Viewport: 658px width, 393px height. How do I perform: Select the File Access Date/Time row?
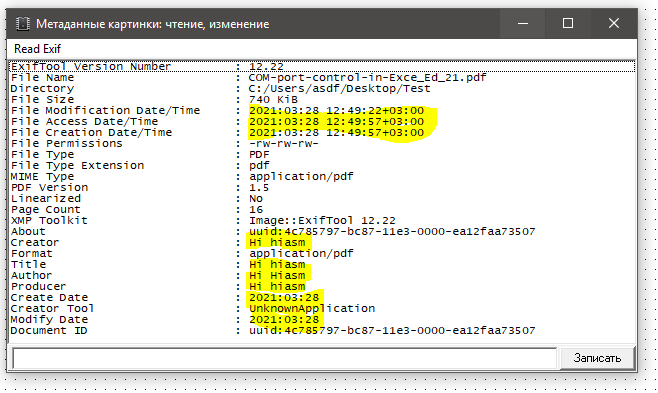click(x=322, y=121)
